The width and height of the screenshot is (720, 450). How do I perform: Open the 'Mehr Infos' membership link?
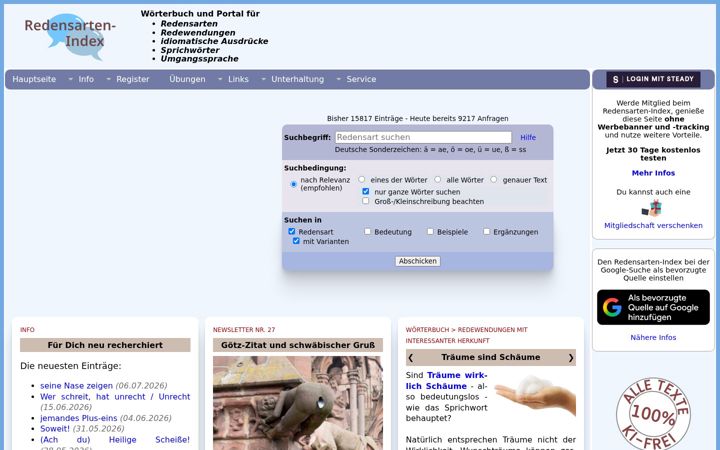[x=653, y=173]
